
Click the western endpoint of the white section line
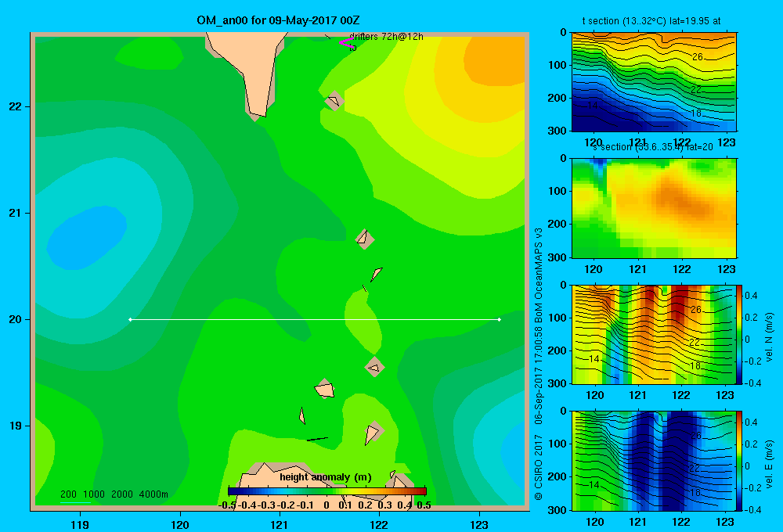(x=130, y=319)
